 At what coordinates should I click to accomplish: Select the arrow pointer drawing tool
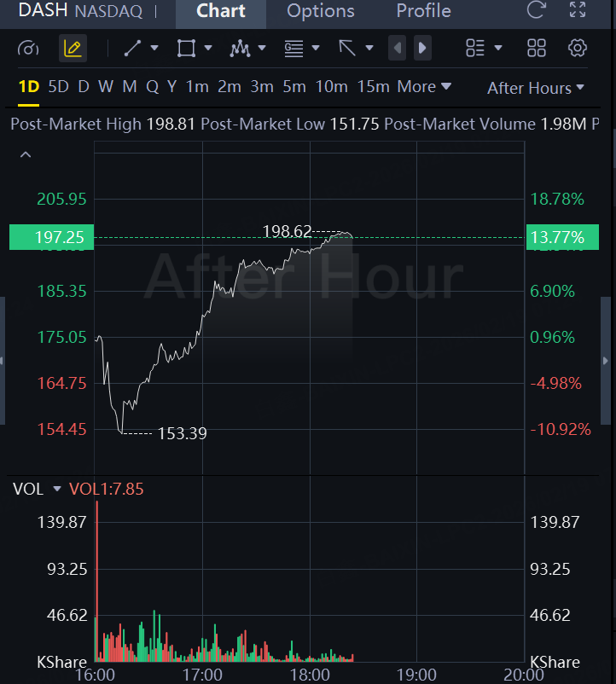coord(347,48)
